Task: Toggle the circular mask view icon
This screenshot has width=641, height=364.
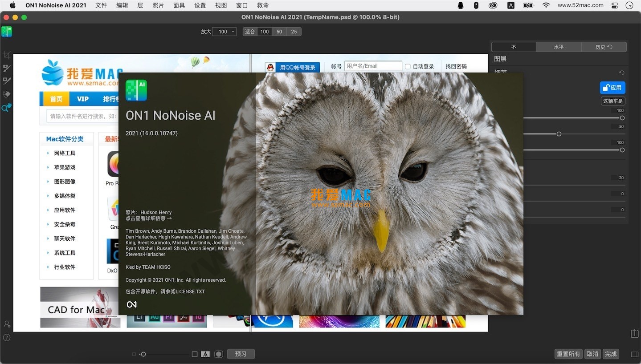Action: tap(218, 354)
